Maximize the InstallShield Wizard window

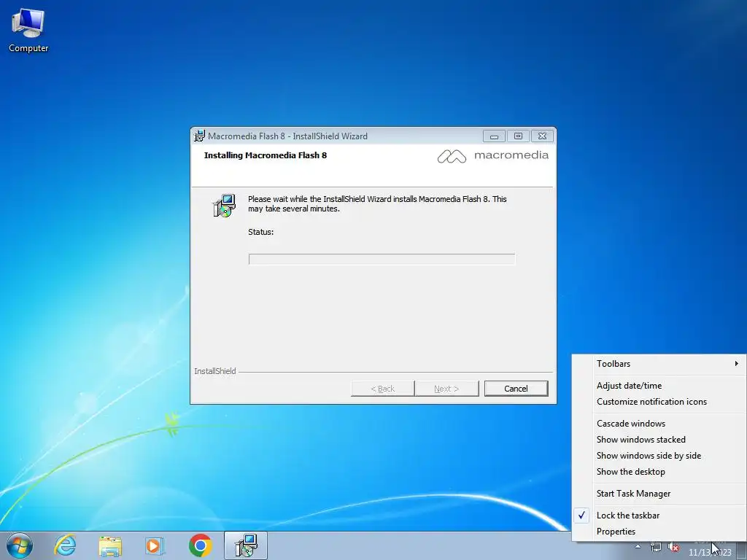point(518,136)
